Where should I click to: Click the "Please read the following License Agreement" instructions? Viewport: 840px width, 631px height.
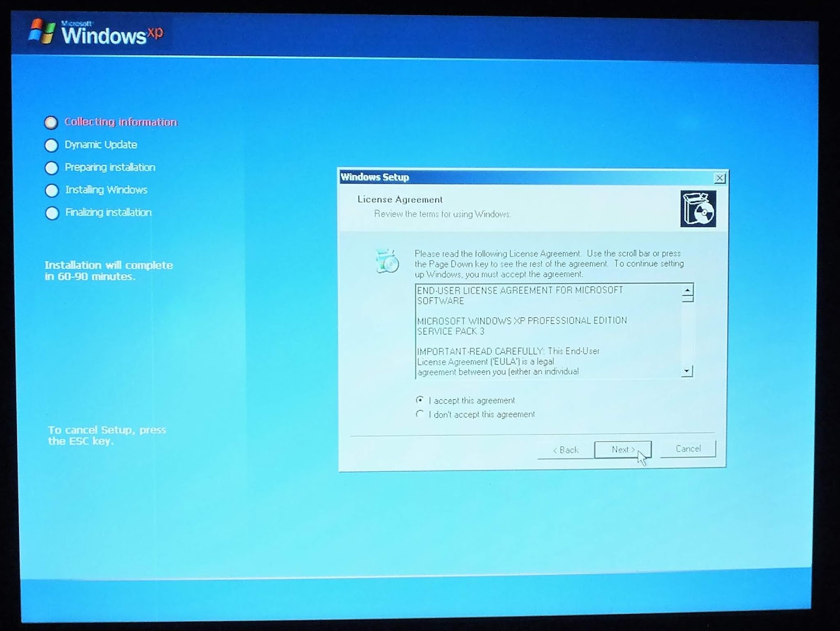pyautogui.click(x=549, y=264)
